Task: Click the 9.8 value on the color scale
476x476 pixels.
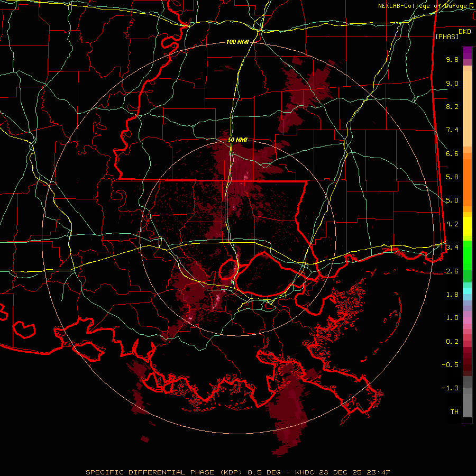Action: coord(452,59)
